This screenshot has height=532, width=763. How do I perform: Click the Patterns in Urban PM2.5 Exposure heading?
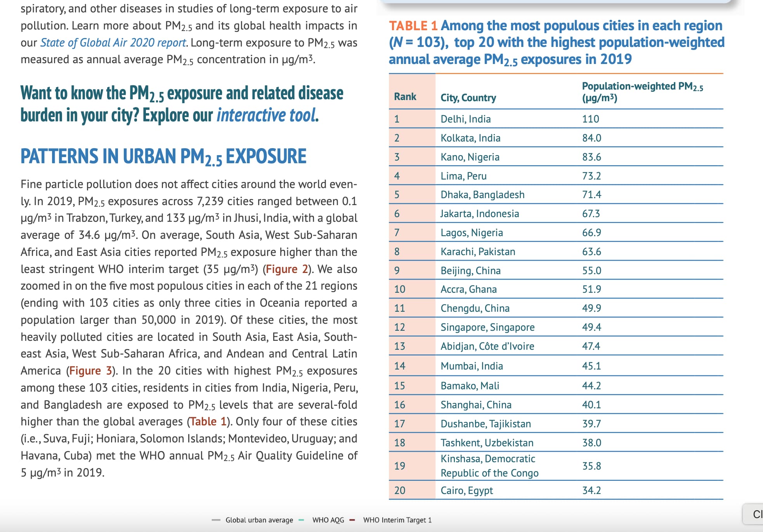point(163,157)
